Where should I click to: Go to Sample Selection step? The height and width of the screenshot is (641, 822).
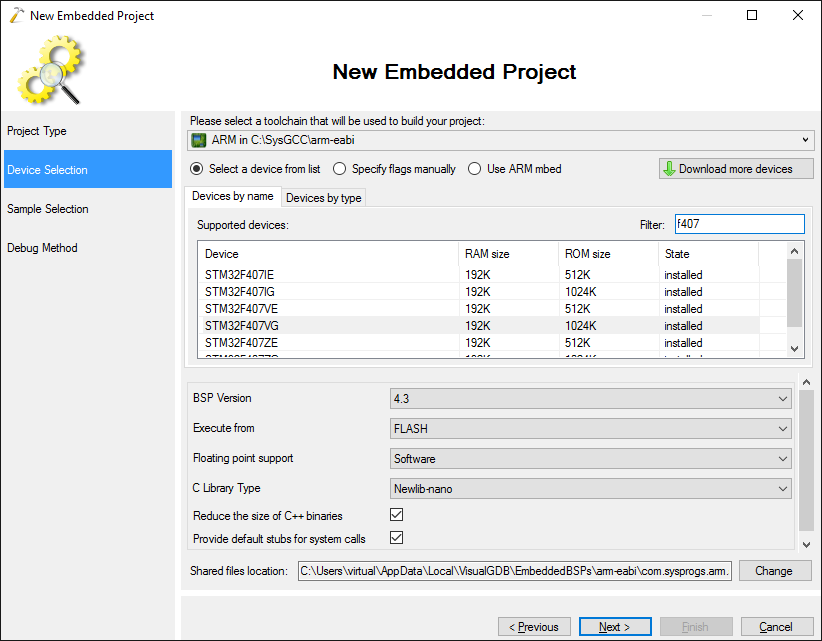[x=88, y=209]
